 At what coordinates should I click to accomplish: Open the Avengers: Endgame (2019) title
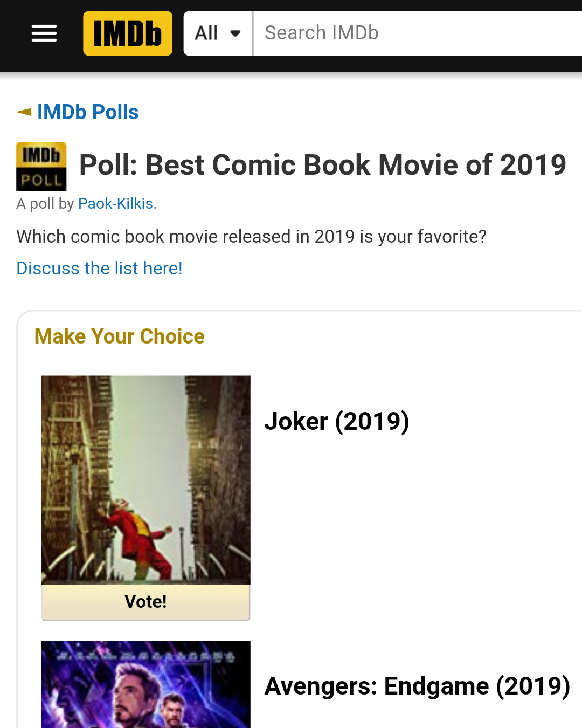click(417, 686)
